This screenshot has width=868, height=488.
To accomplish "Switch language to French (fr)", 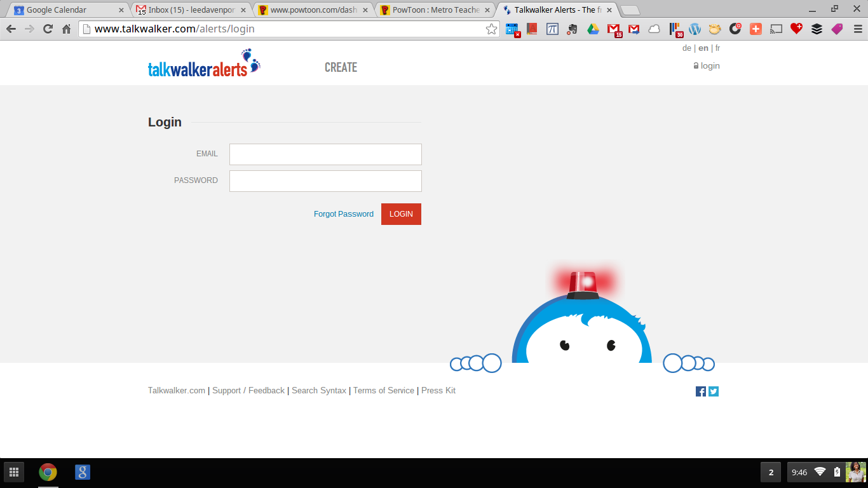I will pos(717,48).
